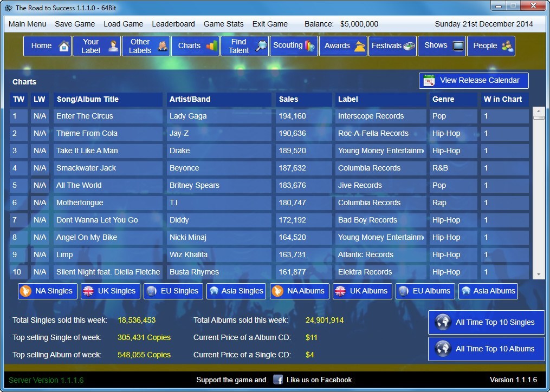Click the W in Chart column header

tap(504, 99)
